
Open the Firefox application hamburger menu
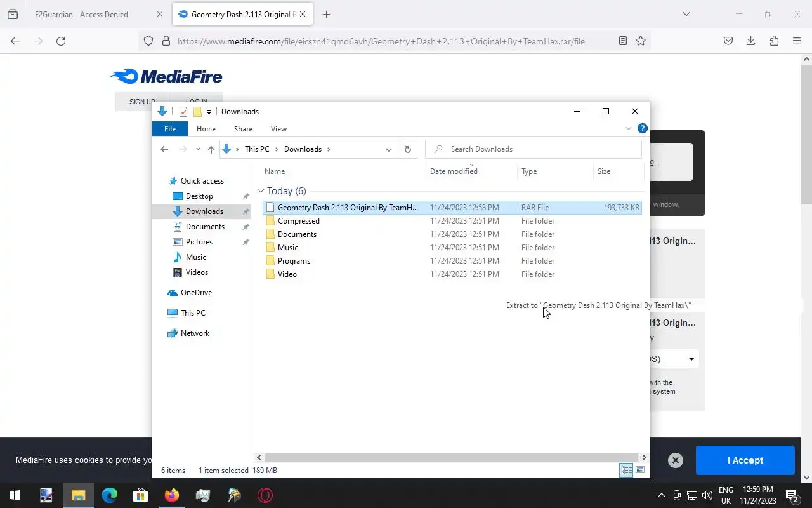797,41
